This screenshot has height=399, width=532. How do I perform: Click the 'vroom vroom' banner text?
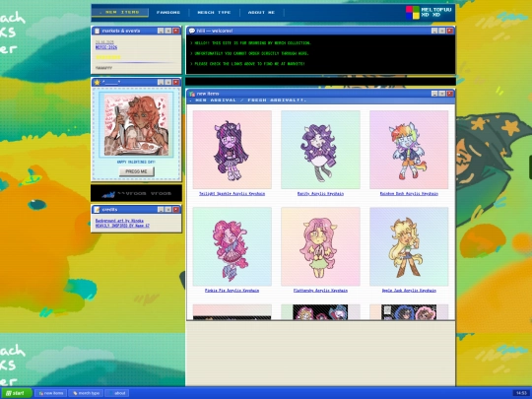click(x=145, y=194)
